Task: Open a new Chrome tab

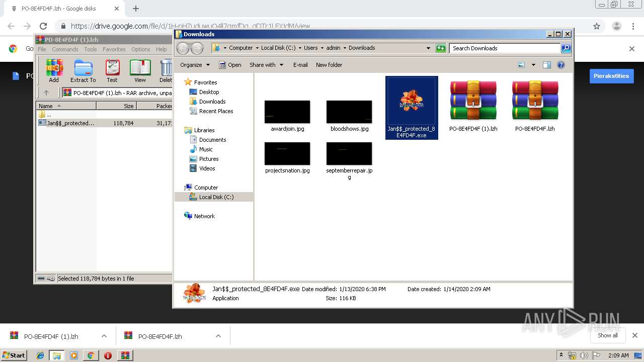Action: click(x=136, y=9)
